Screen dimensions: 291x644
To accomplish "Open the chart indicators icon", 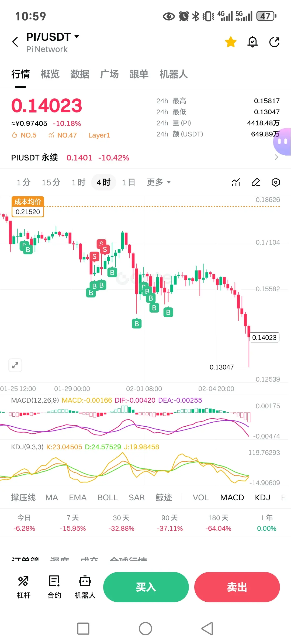I will pyautogui.click(x=236, y=182).
